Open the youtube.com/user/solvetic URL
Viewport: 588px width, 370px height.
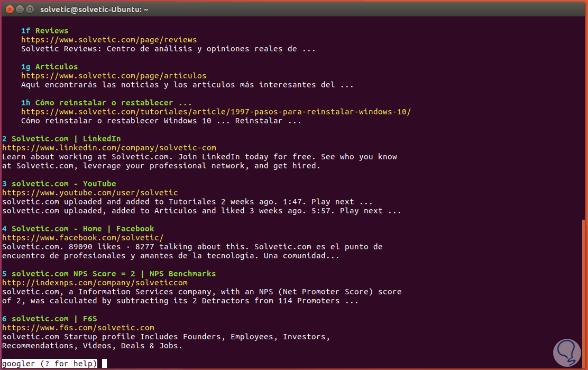(90, 193)
